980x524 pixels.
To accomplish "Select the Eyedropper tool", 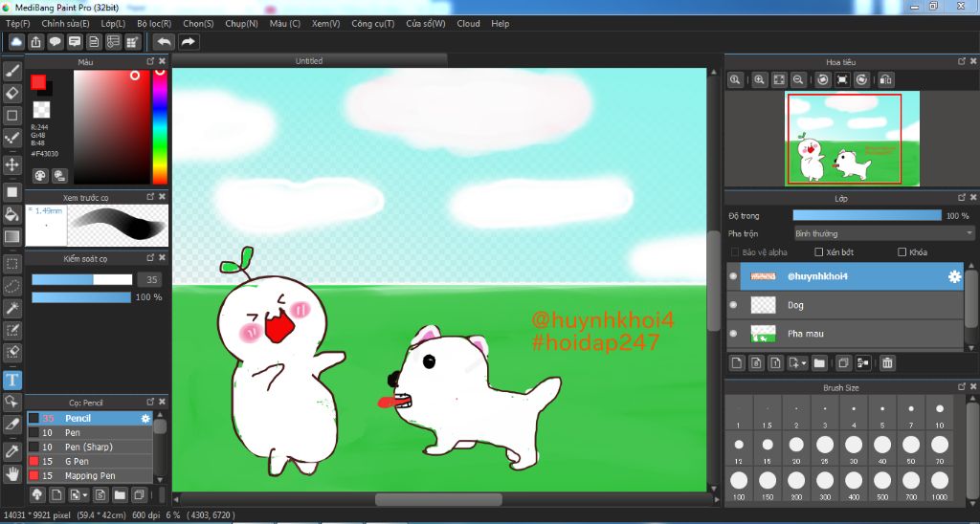I will point(11,451).
